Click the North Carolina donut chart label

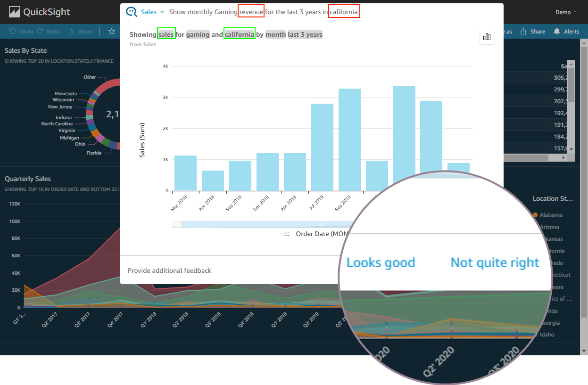[x=57, y=124]
